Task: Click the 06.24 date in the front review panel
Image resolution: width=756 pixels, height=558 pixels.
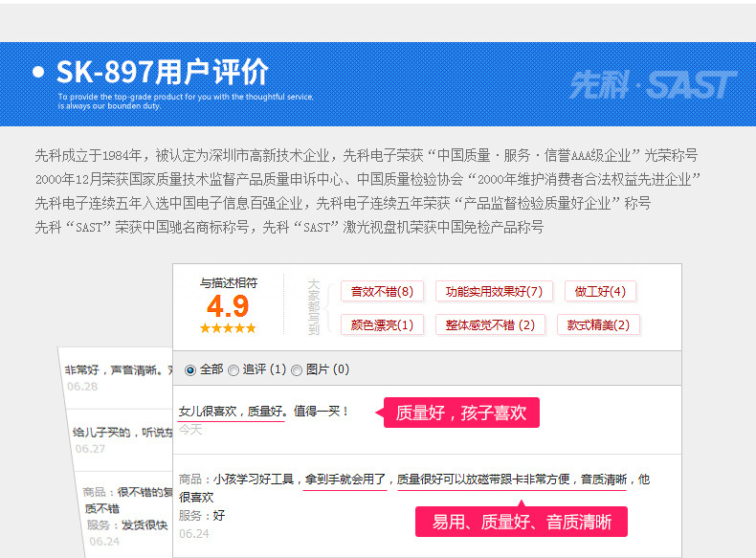Action: coord(194,534)
